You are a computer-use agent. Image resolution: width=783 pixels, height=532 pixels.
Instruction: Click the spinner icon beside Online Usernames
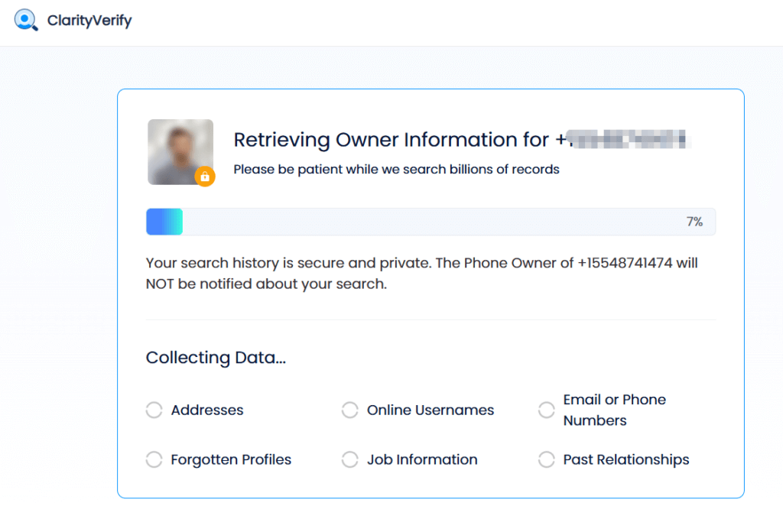350,410
